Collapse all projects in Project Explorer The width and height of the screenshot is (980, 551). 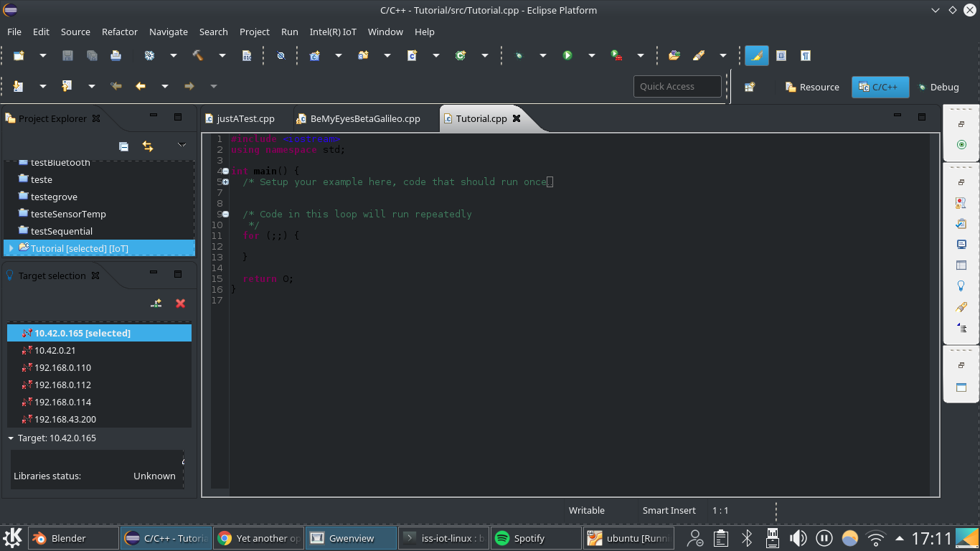click(123, 146)
